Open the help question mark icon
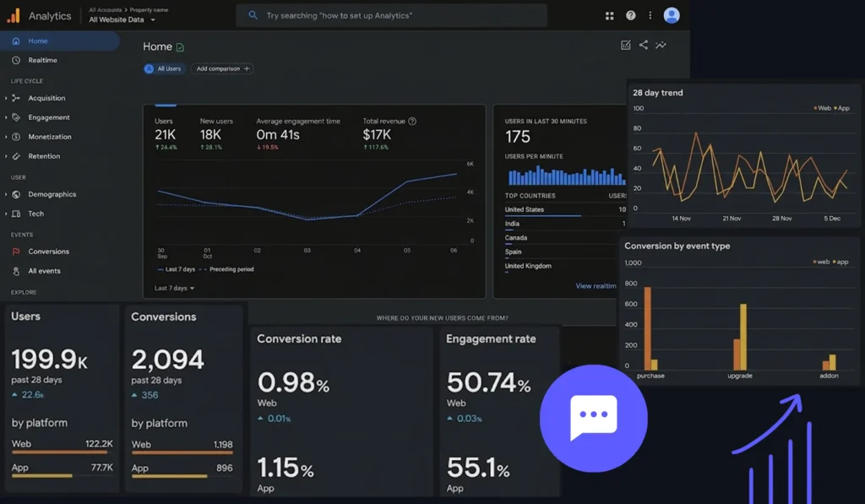This screenshot has height=504, width=865. tap(631, 15)
